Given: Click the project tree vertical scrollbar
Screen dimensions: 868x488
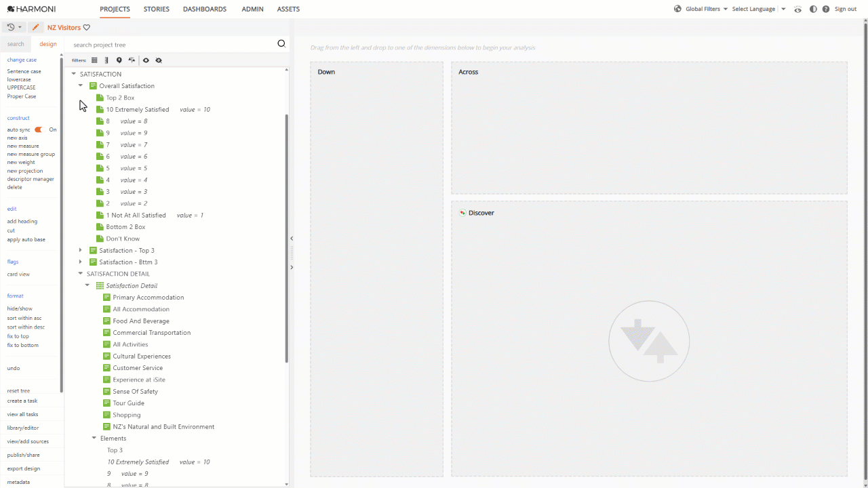Looking at the screenshot, I should click(x=286, y=237).
